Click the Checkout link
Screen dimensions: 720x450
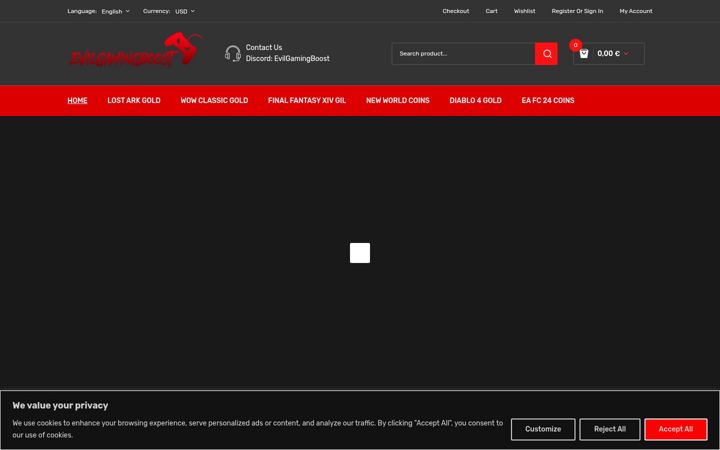coord(456,11)
